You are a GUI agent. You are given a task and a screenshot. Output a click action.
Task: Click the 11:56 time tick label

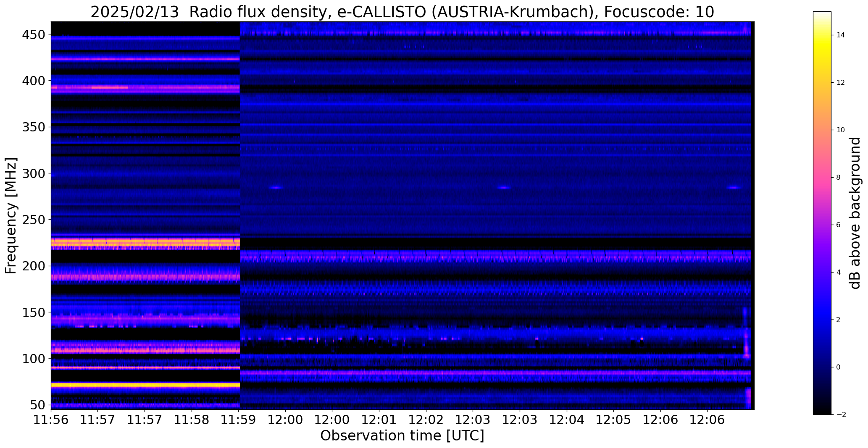click(51, 420)
